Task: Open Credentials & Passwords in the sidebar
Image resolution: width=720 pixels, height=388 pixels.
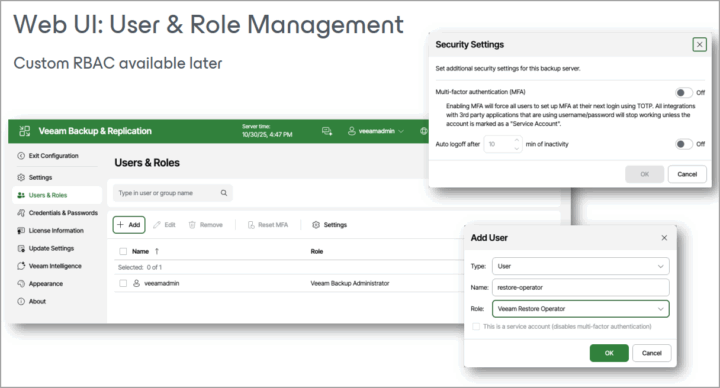Action: [x=57, y=213]
